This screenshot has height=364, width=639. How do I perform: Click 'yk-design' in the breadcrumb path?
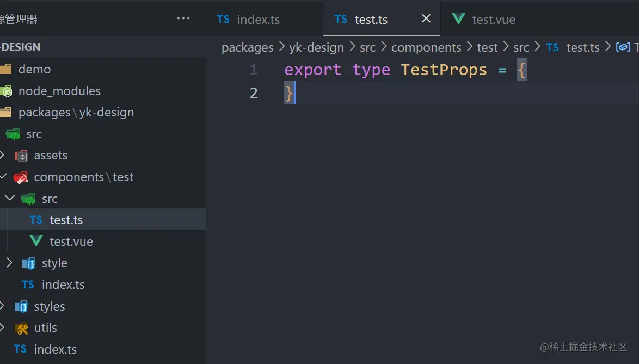click(316, 48)
